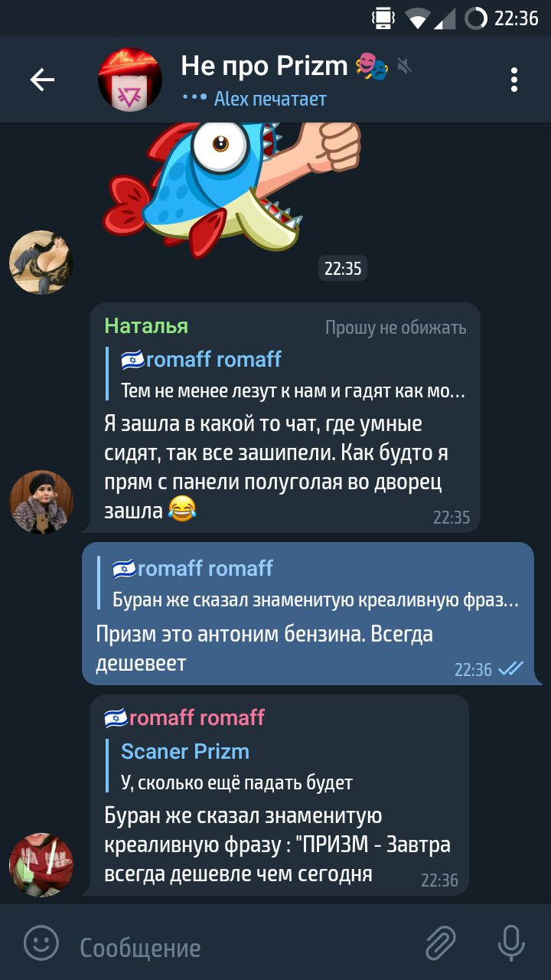Viewport: 551px width, 980px height.
Task: Open the three-dot chat options menu
Action: (514, 80)
